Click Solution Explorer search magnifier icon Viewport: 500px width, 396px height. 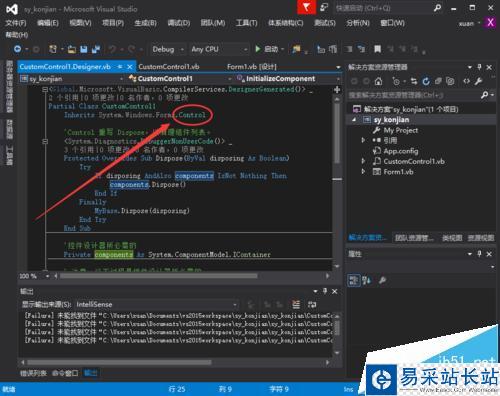[484, 95]
